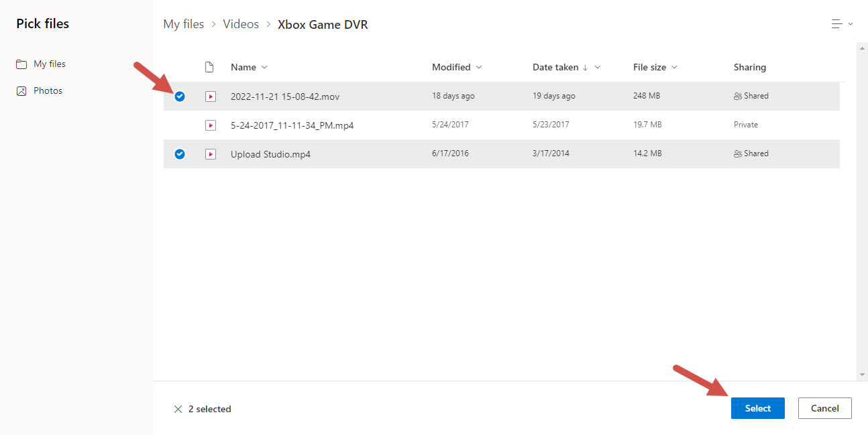Viewport: 868px width, 435px height.
Task: Click the video icon beside 2022-11-21 15-08-42.mov
Action: (x=211, y=97)
